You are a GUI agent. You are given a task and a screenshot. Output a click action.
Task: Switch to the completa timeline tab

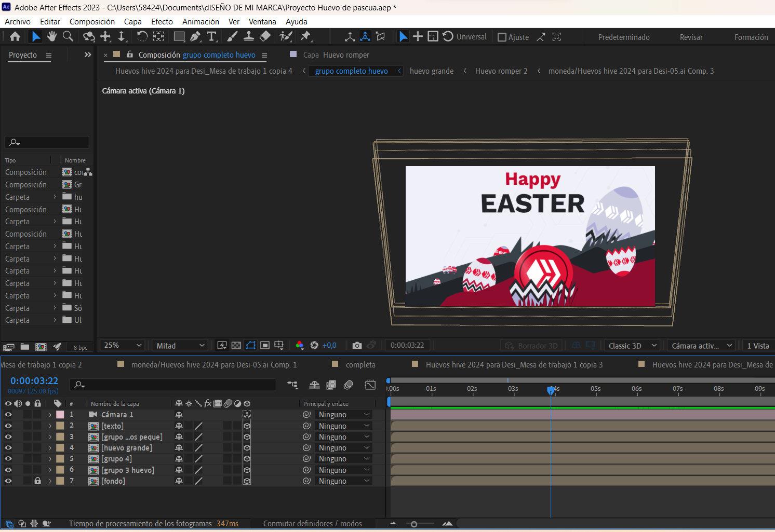360,365
